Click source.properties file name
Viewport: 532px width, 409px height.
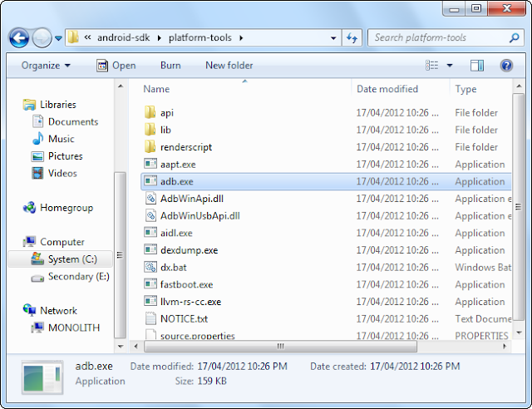(198, 336)
